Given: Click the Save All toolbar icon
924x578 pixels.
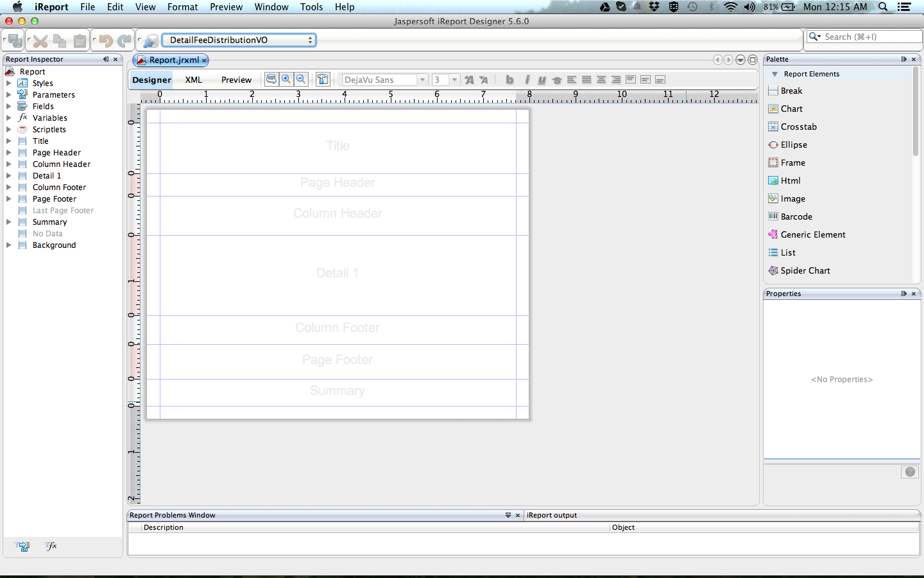Looking at the screenshot, I should [15, 40].
